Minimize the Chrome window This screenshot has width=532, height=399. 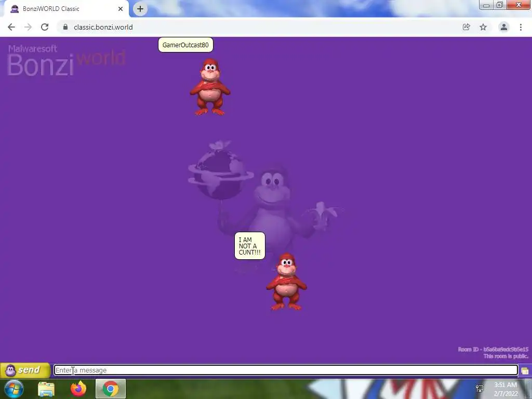coord(486,5)
